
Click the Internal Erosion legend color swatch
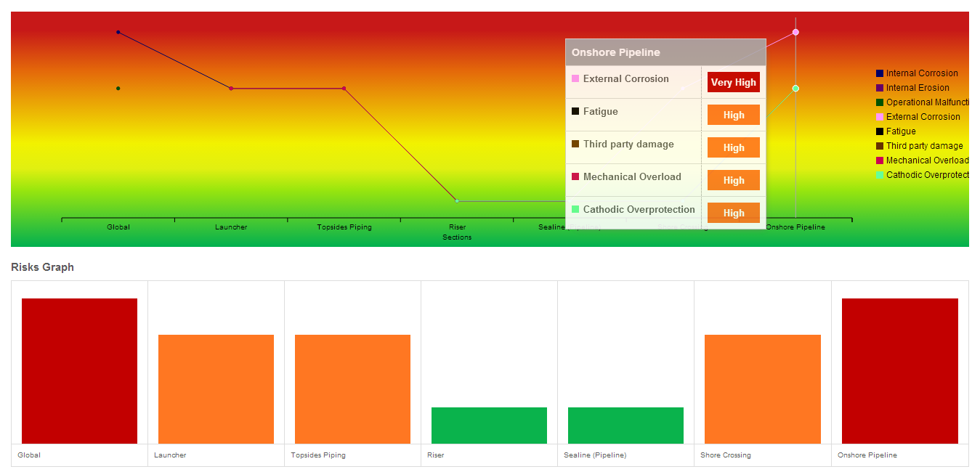tap(880, 88)
